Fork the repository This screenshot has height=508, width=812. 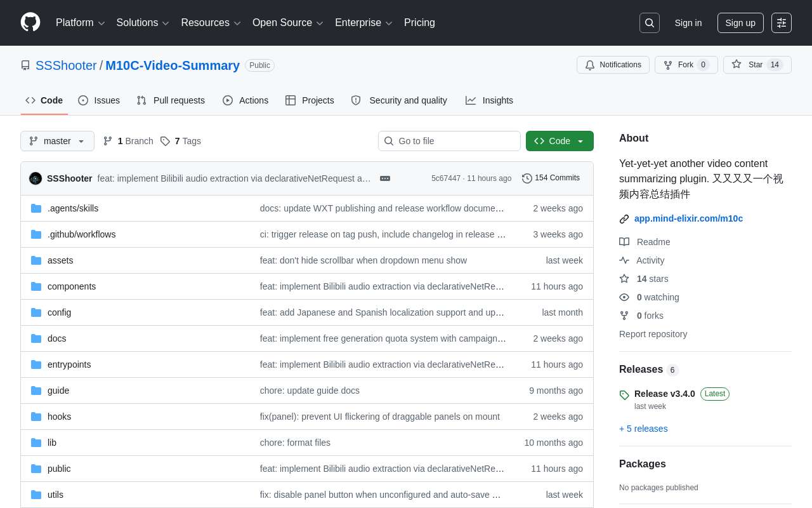pos(686,65)
